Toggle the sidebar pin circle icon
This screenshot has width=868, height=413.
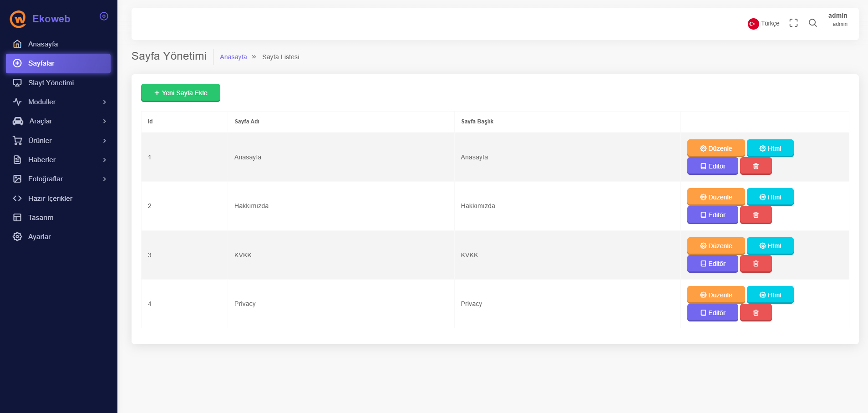coord(104,16)
